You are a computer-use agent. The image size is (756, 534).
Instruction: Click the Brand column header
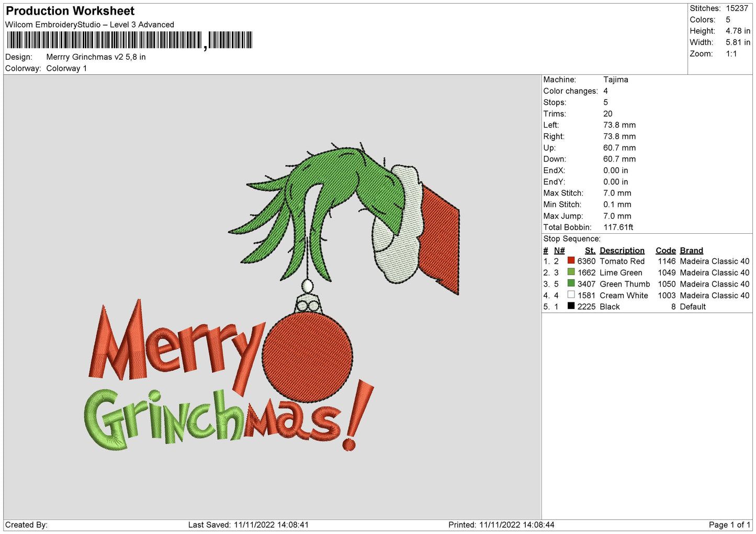pos(692,251)
